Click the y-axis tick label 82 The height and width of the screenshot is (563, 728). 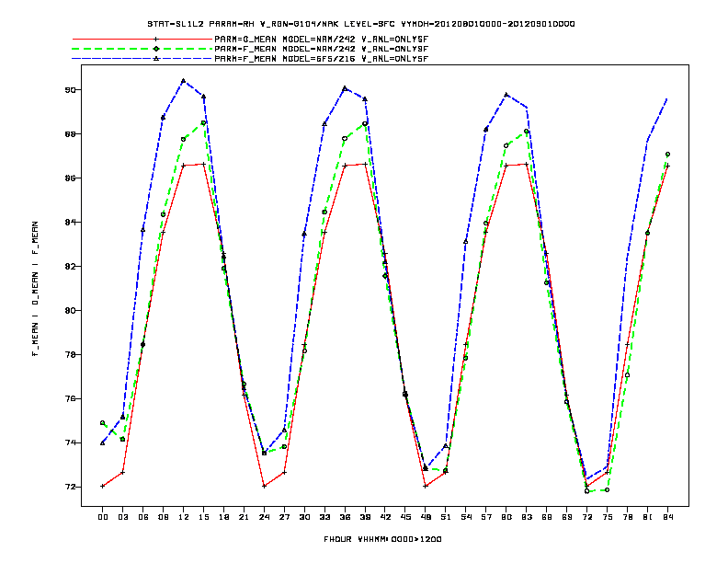pos(70,266)
